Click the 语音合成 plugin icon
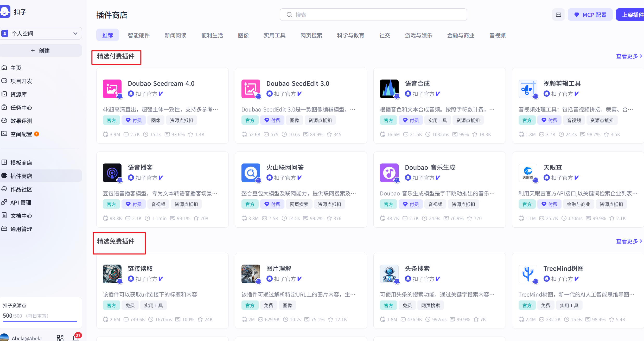 (x=389, y=89)
